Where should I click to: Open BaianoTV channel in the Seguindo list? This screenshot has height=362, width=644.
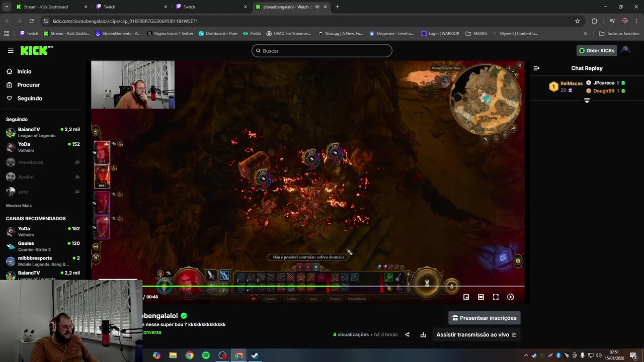pyautogui.click(x=42, y=132)
